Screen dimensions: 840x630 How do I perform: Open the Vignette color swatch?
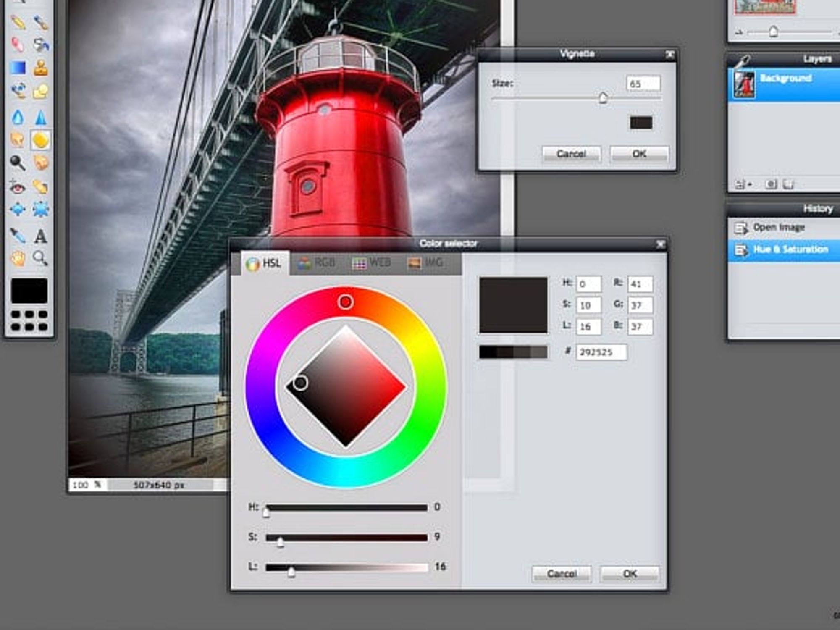coord(641,123)
